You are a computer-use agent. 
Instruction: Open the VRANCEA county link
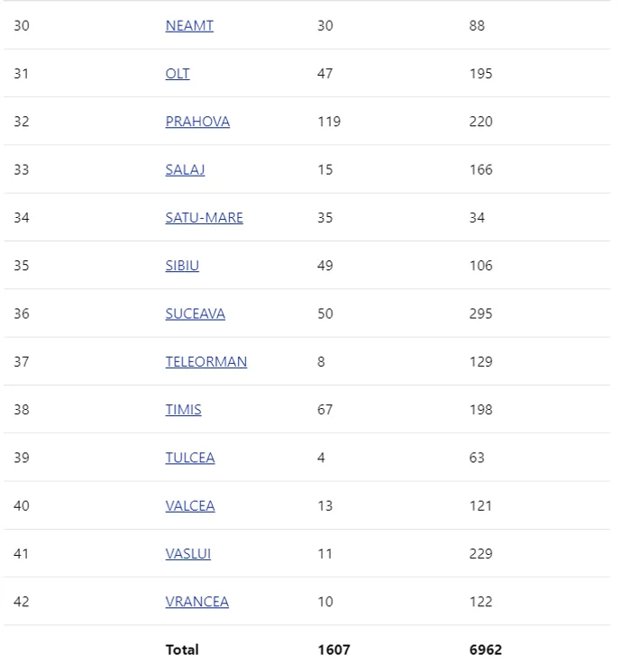[x=197, y=602]
